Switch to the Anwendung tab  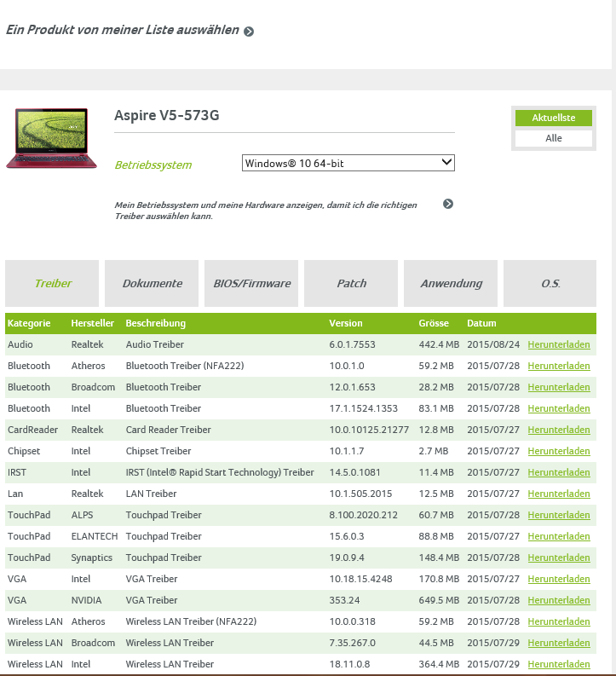click(451, 283)
